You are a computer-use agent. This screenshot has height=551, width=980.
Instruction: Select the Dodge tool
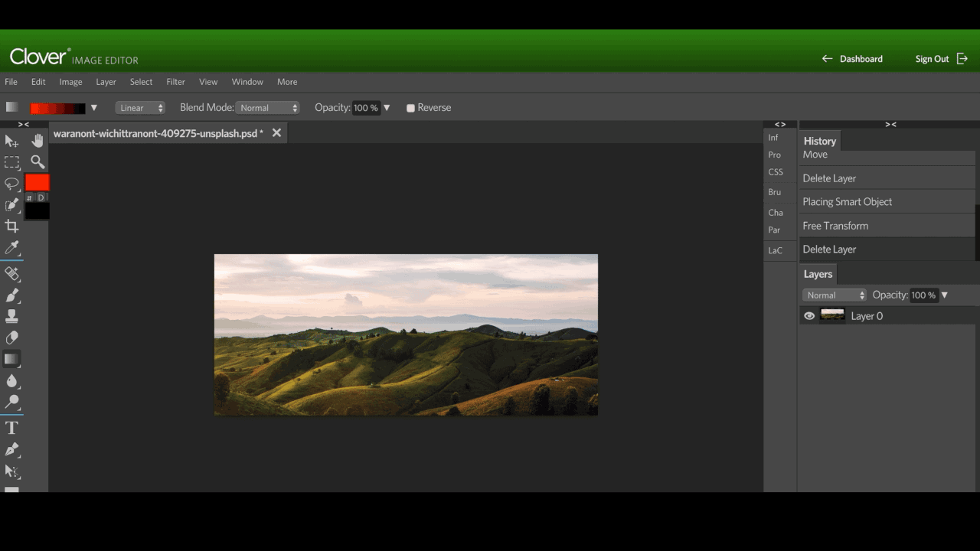click(x=11, y=402)
